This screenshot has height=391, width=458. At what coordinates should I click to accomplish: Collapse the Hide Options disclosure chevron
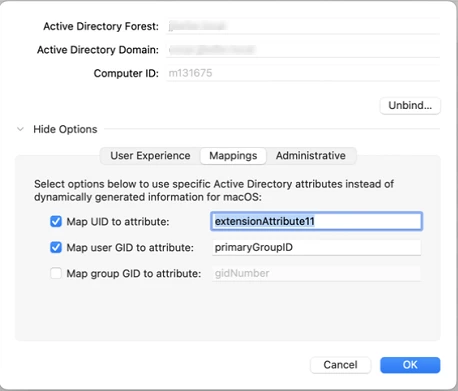point(20,129)
